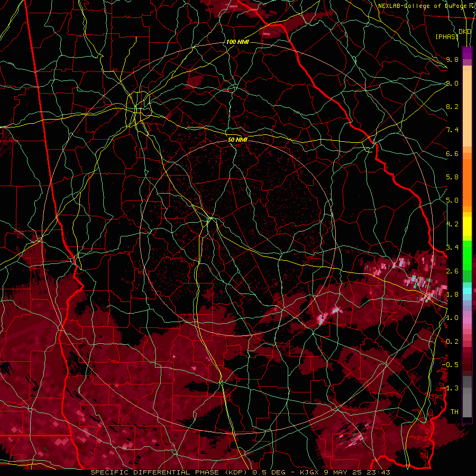Pick the orange segment of the colorbar
The width and height of the screenshot is (476, 476).
click(x=467, y=182)
